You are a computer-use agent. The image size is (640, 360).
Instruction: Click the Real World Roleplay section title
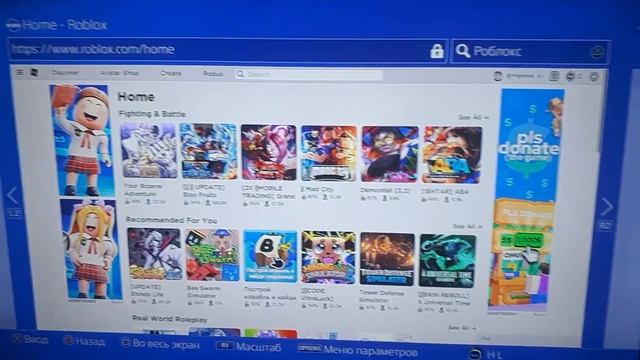pos(170,319)
